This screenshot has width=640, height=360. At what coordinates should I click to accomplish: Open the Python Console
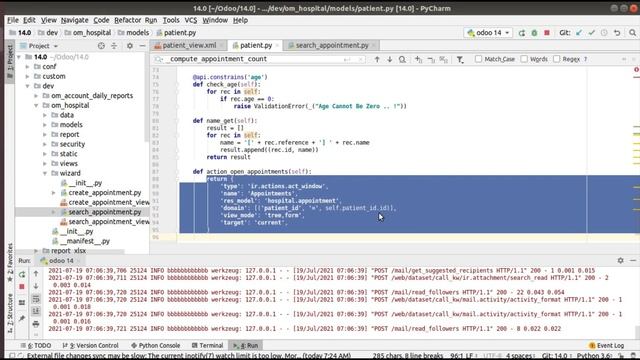tap(156, 345)
